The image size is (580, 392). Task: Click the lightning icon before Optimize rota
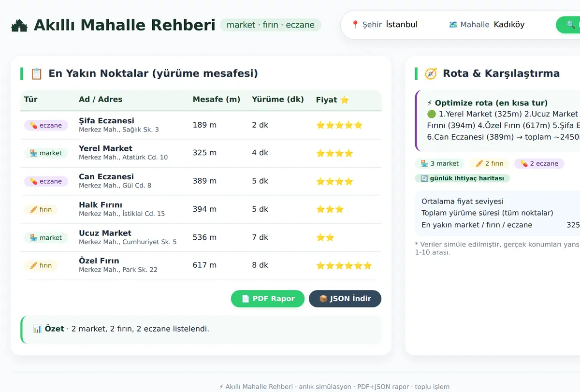(430, 103)
